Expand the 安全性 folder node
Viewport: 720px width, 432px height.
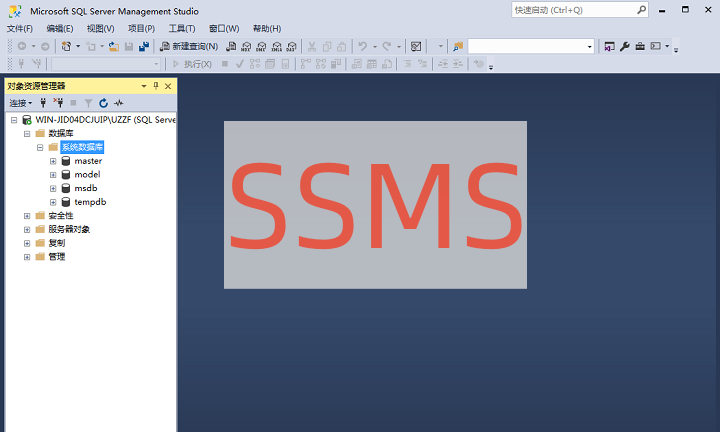tap(27, 216)
